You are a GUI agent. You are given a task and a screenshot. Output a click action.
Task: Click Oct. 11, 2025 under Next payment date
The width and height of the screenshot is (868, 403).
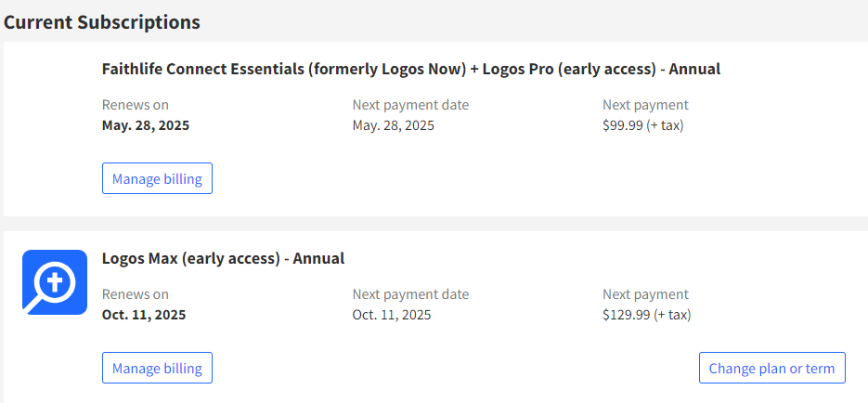(392, 315)
